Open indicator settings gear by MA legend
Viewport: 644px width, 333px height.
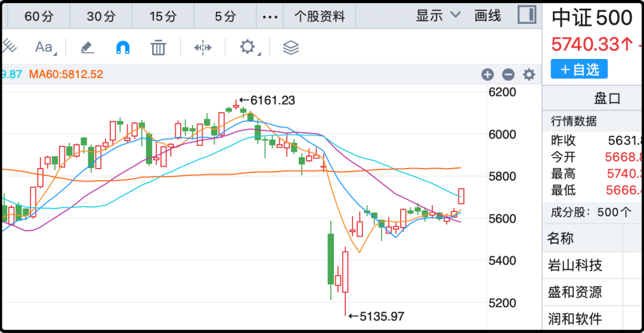point(529,74)
